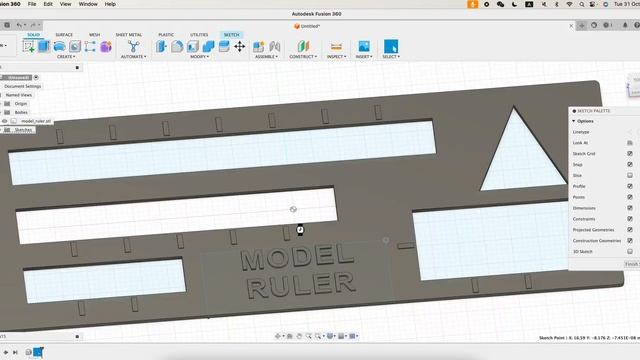Viewport: 640px width, 360px height.
Task: Switch to the PLASTIC tab
Action: pyautogui.click(x=166, y=35)
